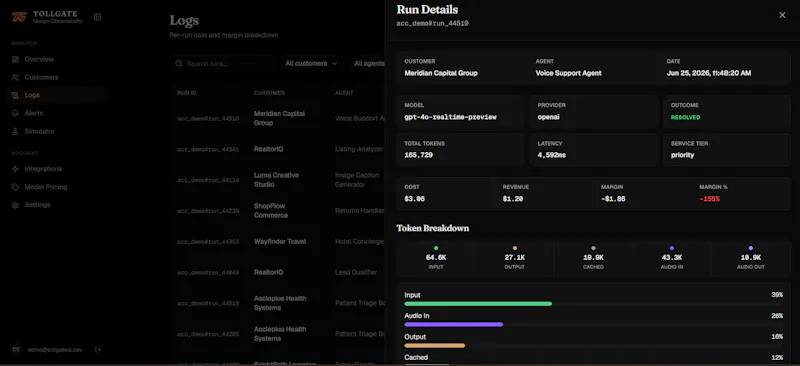Click the demo@tollgateai.dev account email
Screen dimensions: 800x366
click(55, 350)
